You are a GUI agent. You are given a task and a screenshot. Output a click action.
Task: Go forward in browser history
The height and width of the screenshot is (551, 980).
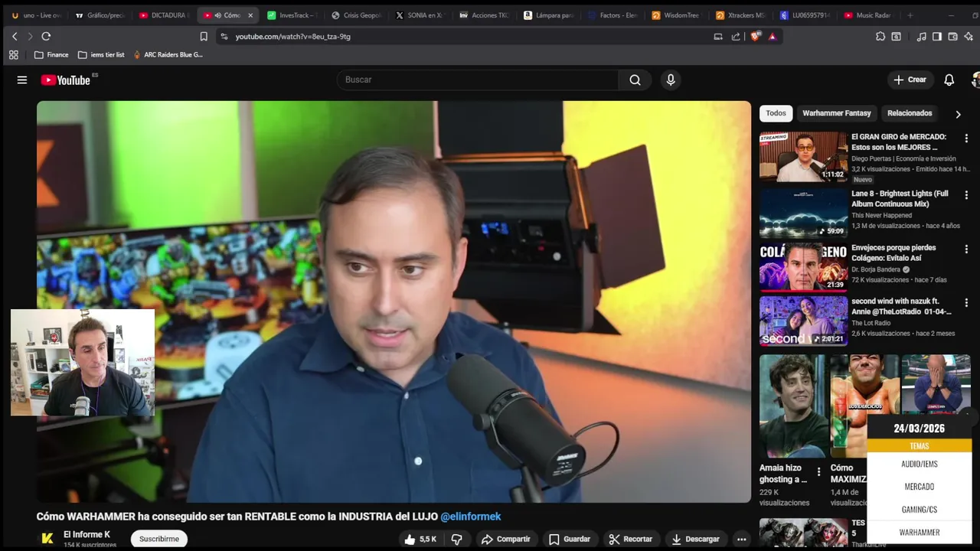[x=30, y=36]
